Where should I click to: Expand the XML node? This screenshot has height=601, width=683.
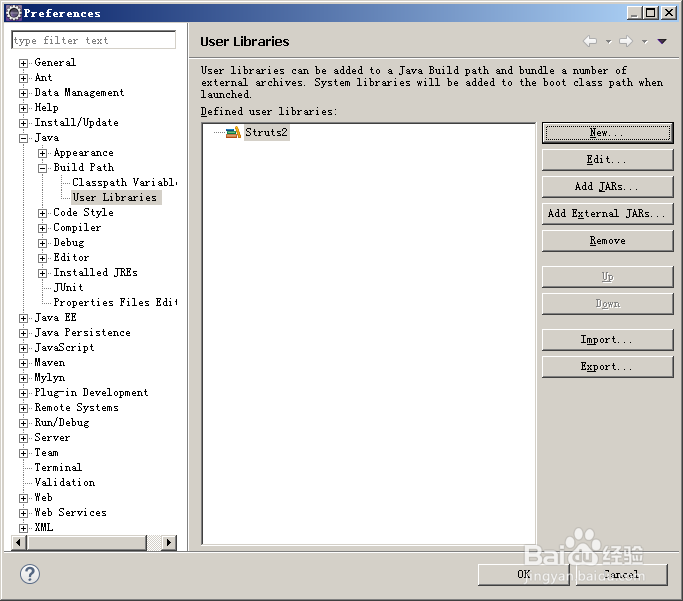[x=24, y=529]
